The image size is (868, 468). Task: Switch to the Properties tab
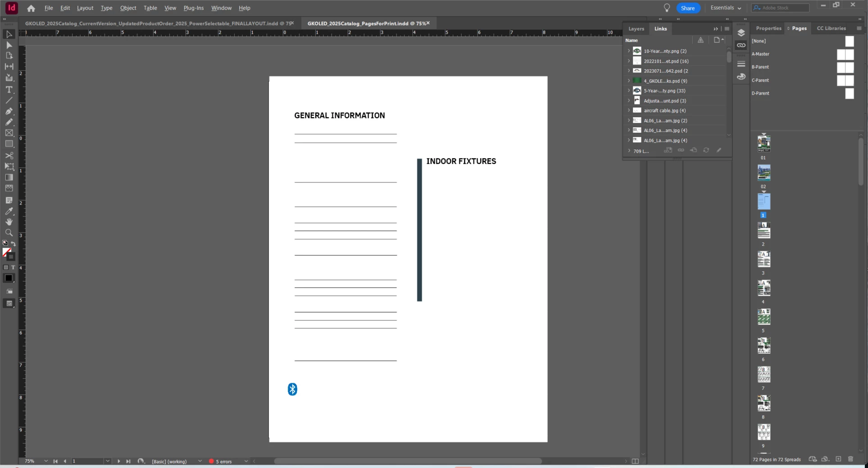[x=768, y=28]
